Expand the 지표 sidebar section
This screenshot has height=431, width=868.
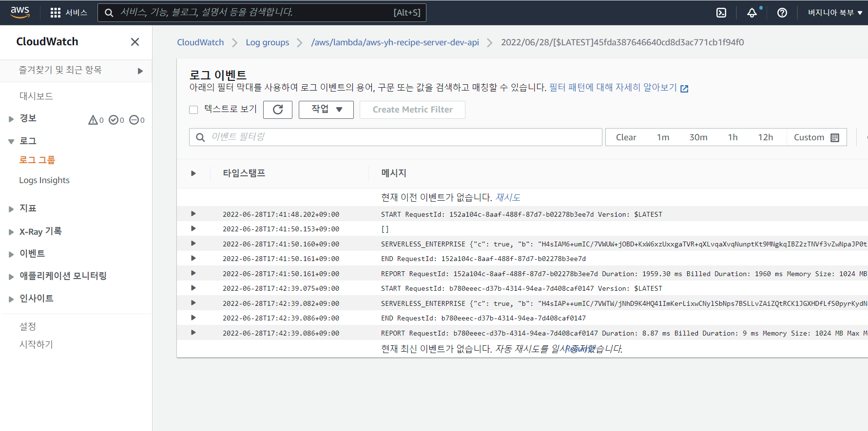pyautogui.click(x=11, y=209)
